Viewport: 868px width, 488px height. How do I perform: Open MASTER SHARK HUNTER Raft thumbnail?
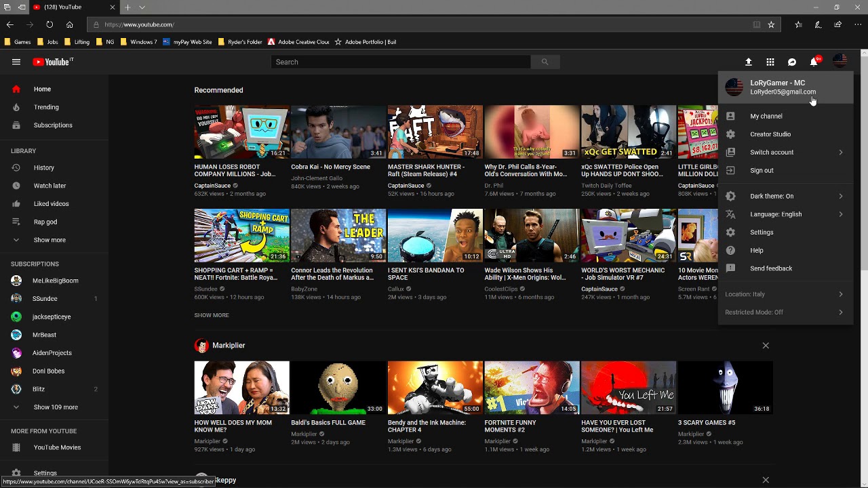[x=435, y=131]
